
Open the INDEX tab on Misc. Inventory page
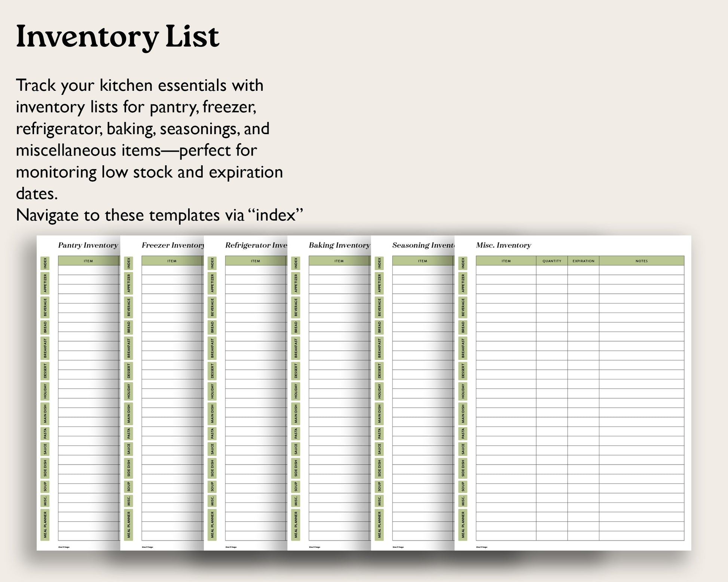(x=463, y=263)
